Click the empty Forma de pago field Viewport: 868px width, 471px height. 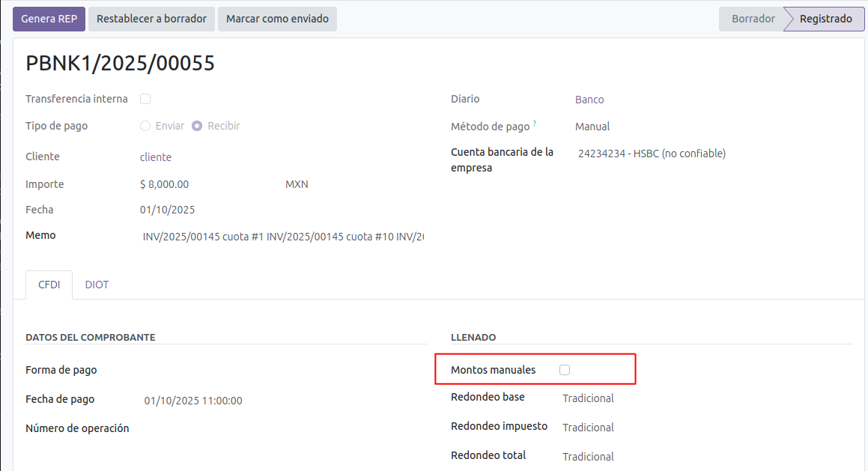pos(283,370)
